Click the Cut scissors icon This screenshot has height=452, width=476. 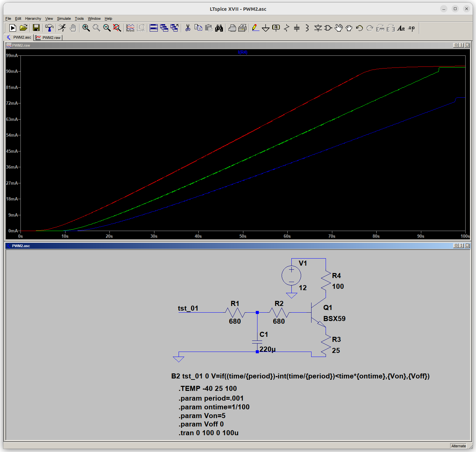188,28
